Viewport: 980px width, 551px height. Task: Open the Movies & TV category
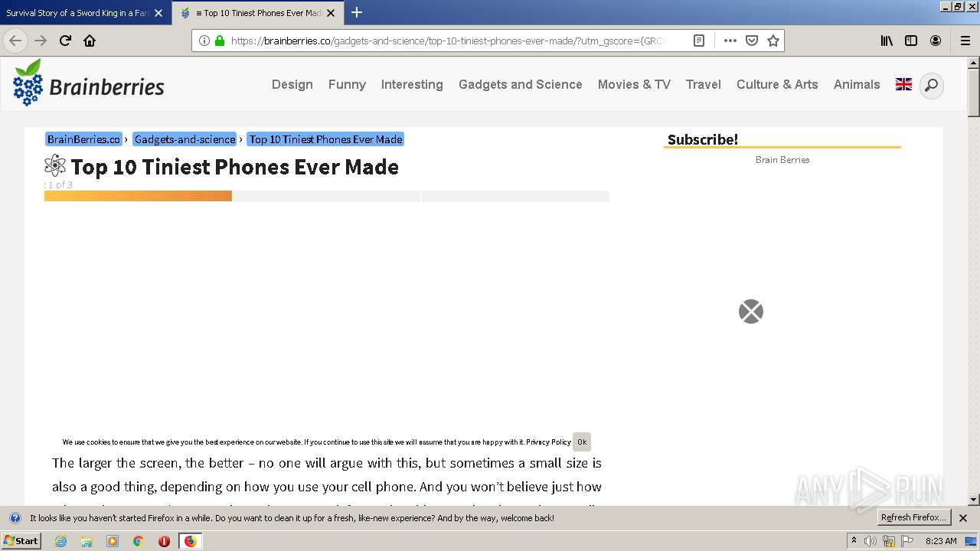pos(634,84)
